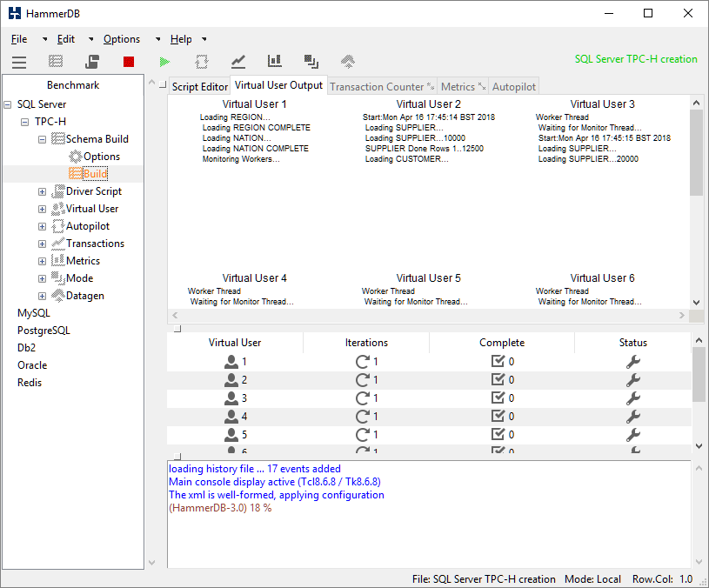Click the Driver Script toolbar icon
The width and height of the screenshot is (709, 588).
click(92, 62)
